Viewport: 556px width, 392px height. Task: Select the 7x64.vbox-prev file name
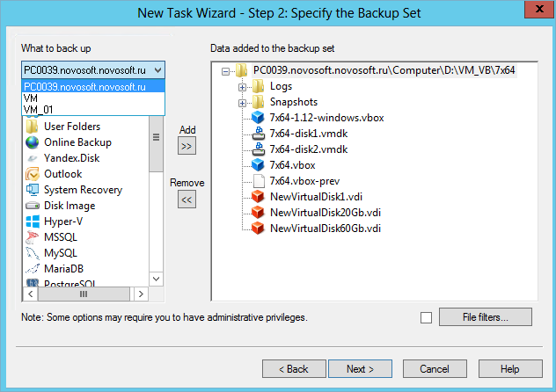tap(304, 181)
